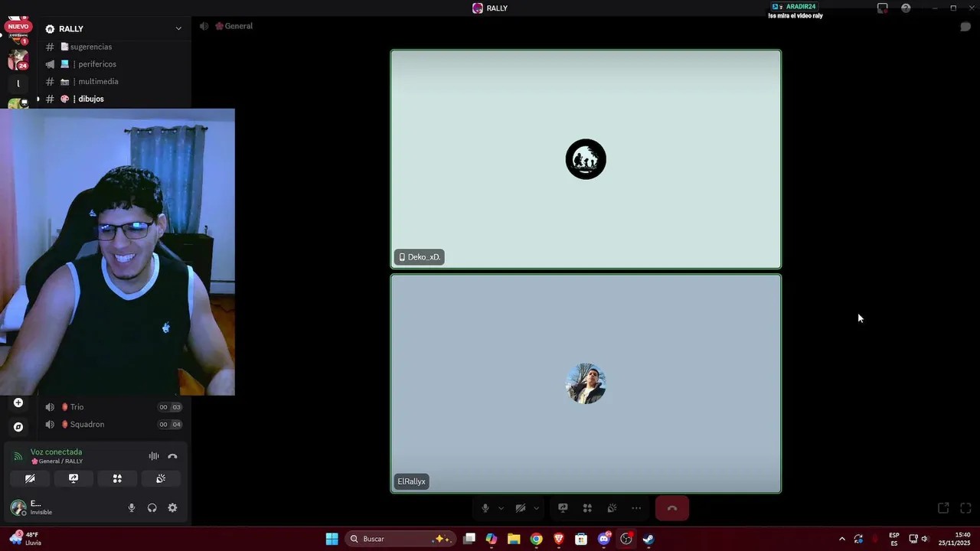Open Brave browser from the taskbar

point(559,539)
